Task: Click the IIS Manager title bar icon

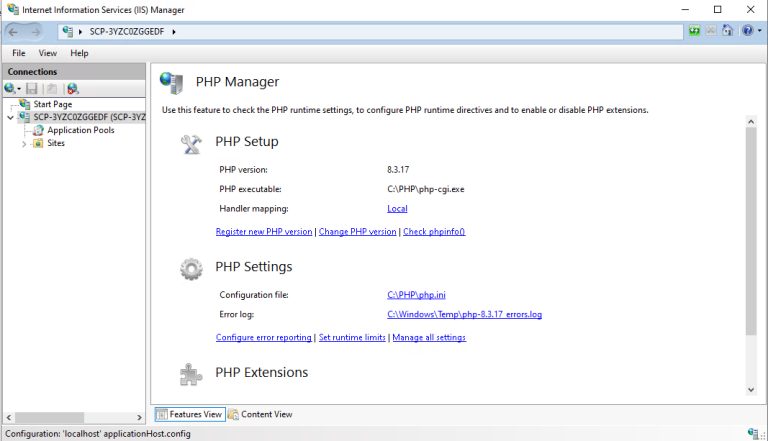Action: 13,9
